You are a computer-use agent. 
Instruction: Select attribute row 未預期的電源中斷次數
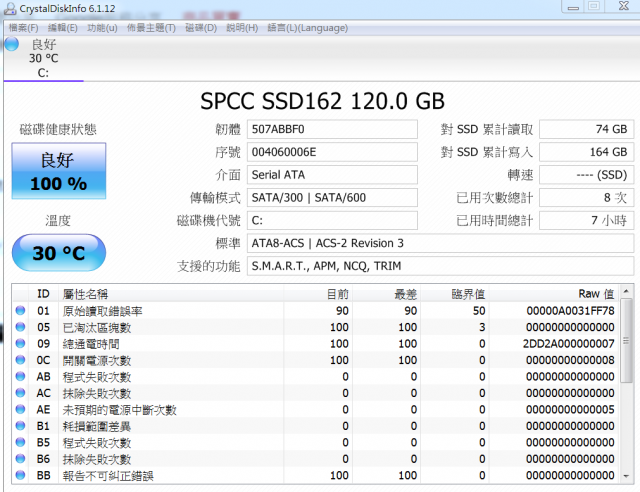[x=316, y=409]
